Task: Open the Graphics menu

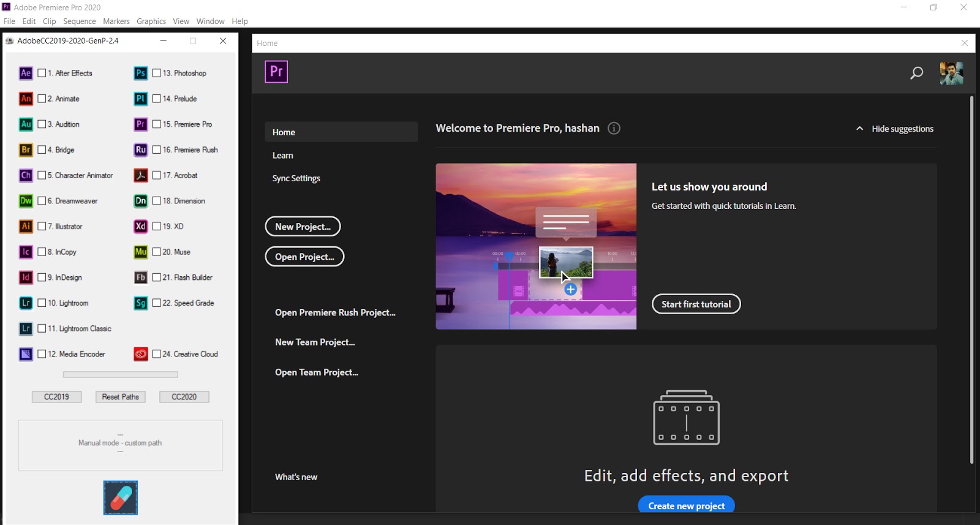Action: pyautogui.click(x=151, y=21)
